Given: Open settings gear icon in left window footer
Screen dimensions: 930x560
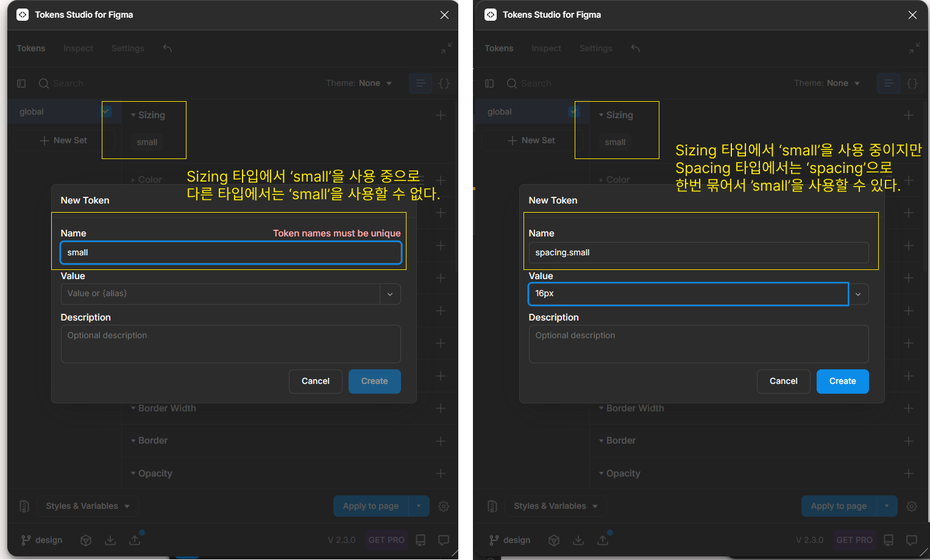Looking at the screenshot, I should click(x=444, y=506).
